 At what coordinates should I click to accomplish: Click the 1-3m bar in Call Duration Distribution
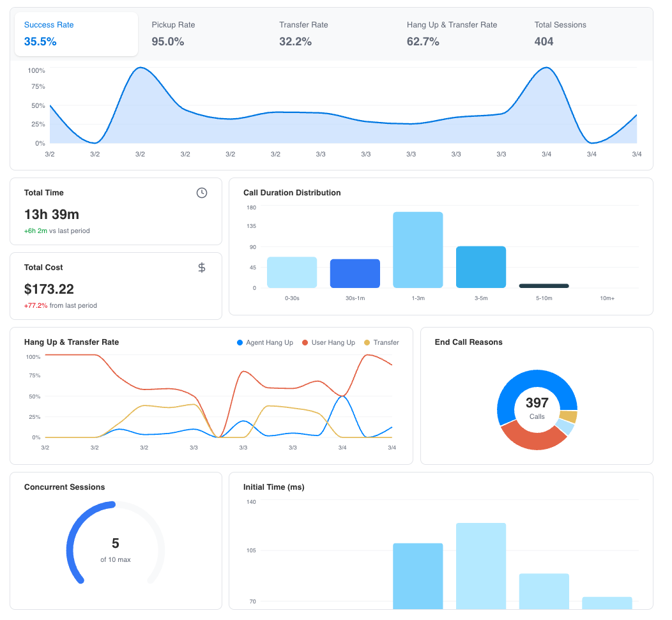click(418, 249)
